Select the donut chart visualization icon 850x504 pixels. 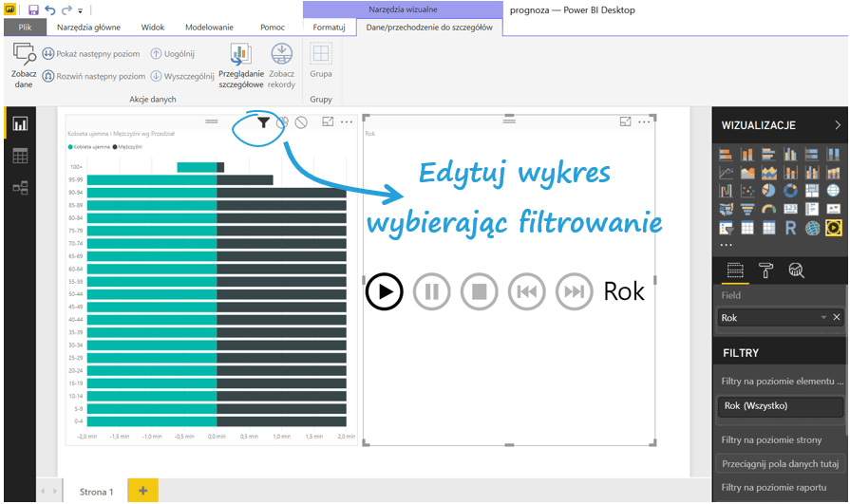pyautogui.click(x=790, y=191)
